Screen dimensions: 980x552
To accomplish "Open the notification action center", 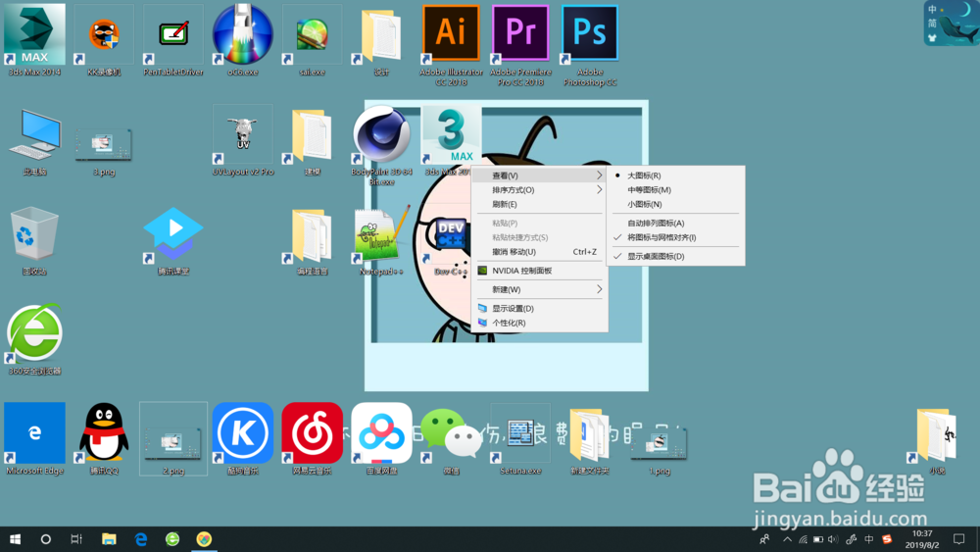I will (x=958, y=539).
